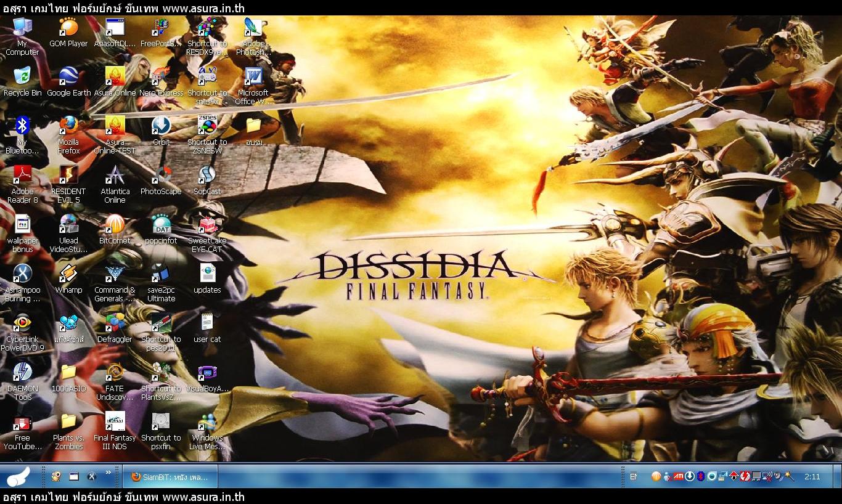Open BitComet shortcut
The height and width of the screenshot is (504, 842).
115,230
